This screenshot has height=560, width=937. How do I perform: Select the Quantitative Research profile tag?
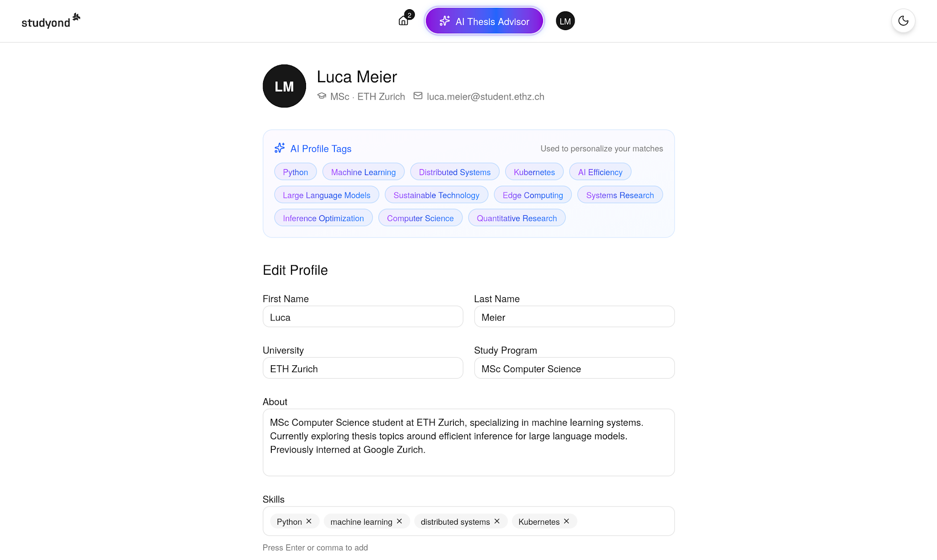[x=517, y=218]
